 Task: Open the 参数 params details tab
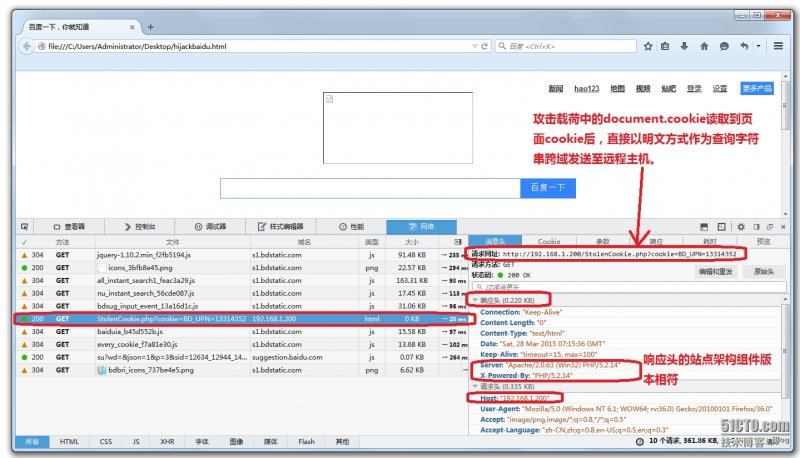pos(603,241)
